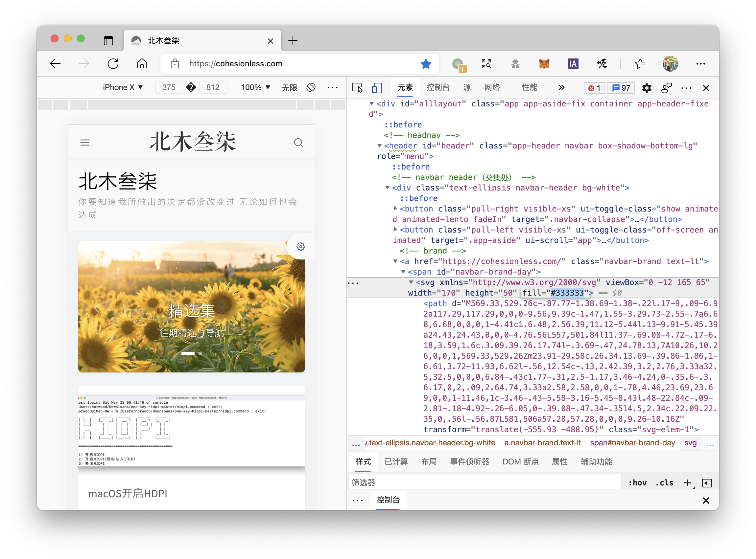Click the 筛选器 filter input field
756x559 pixels.
coord(484,482)
